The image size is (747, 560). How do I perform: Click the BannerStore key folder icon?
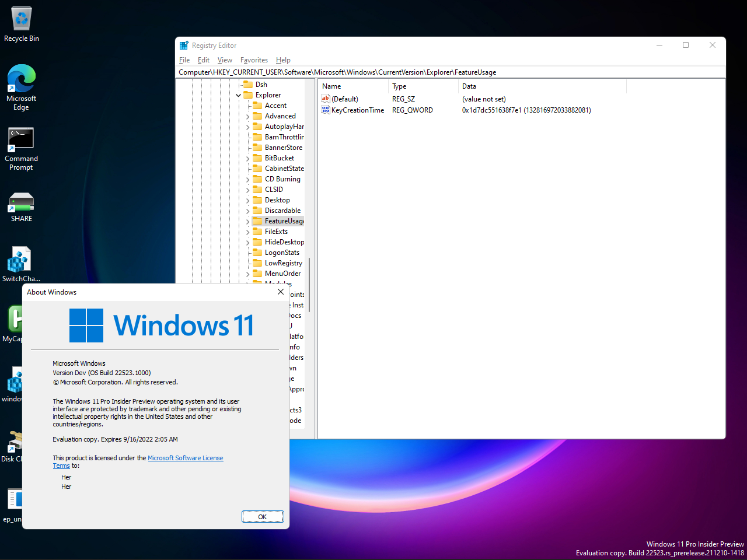(257, 148)
